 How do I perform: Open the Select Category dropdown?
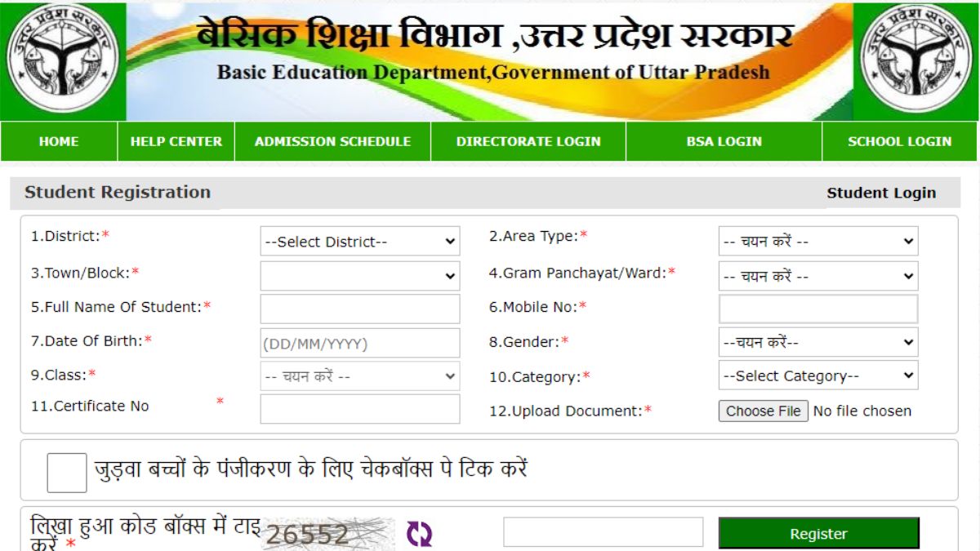pos(817,375)
